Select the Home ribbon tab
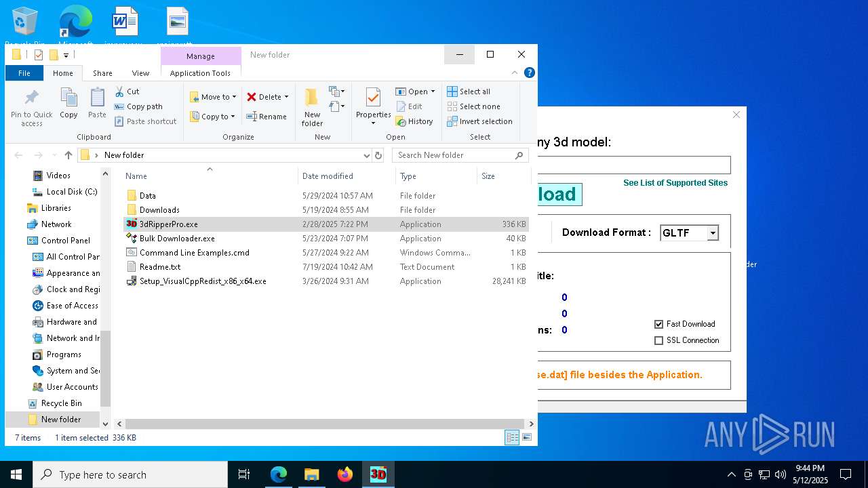 pyautogui.click(x=63, y=73)
